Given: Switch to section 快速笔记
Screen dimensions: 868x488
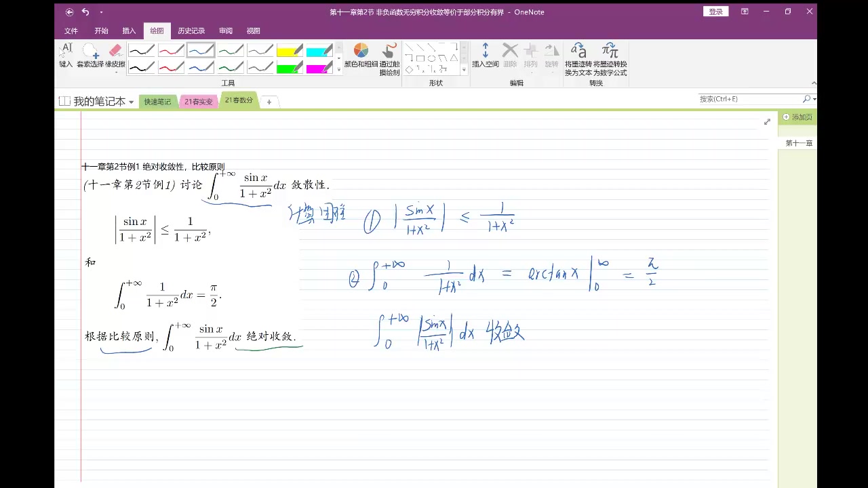Looking at the screenshot, I should pos(157,102).
